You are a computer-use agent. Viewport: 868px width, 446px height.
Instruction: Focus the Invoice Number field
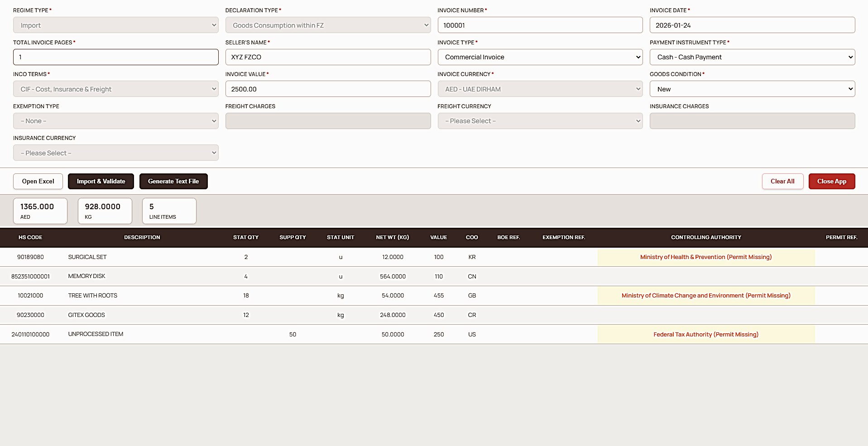coord(540,25)
